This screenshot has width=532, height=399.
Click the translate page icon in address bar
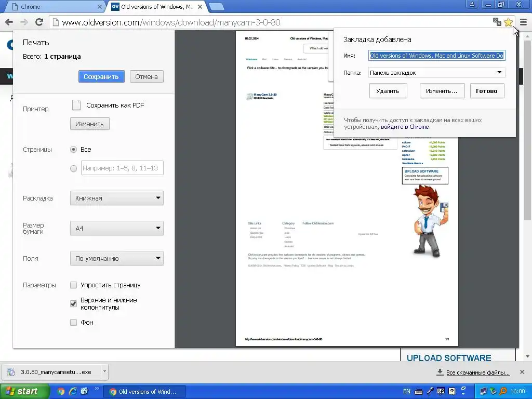point(497,22)
